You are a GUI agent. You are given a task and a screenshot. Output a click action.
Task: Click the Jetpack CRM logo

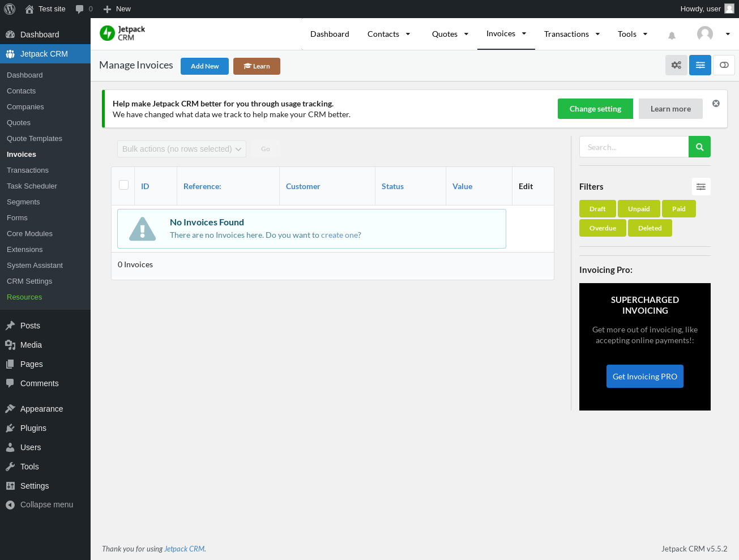click(122, 33)
